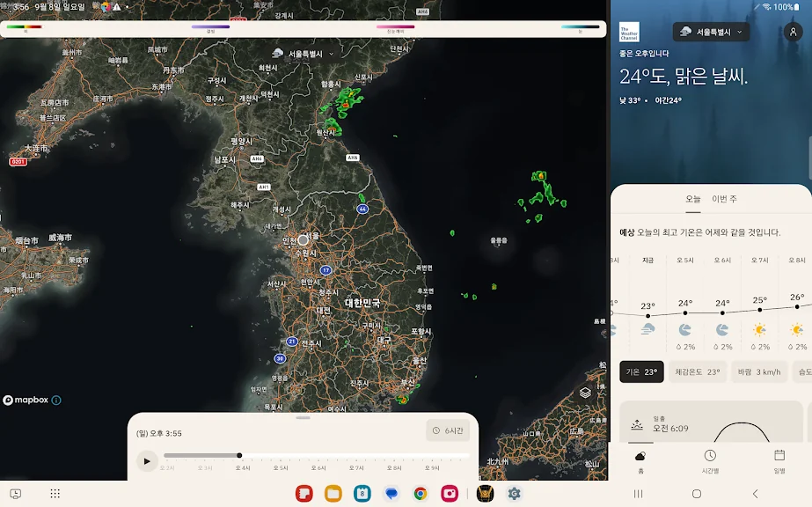Open the Calendar app in taskbar
Screen dimensions: 812x507
(362, 494)
